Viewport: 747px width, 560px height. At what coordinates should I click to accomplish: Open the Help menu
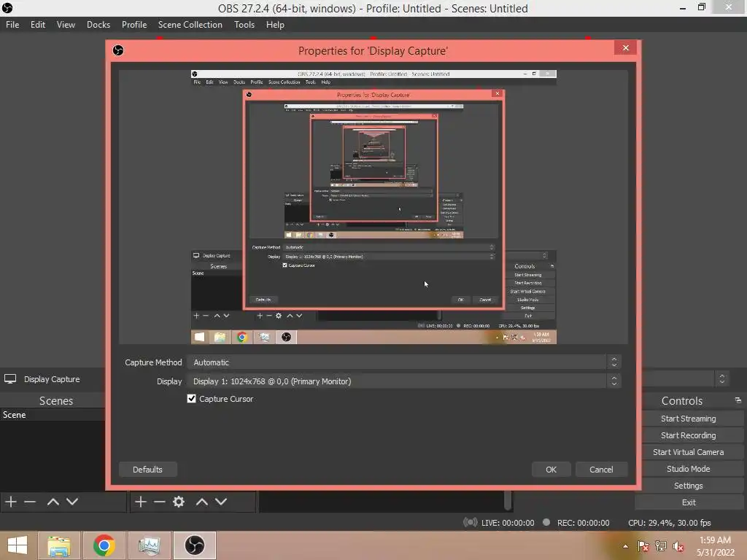[x=275, y=25]
